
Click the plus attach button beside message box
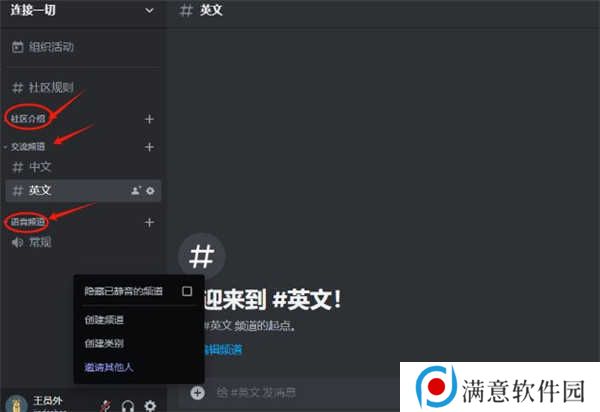[197, 393]
